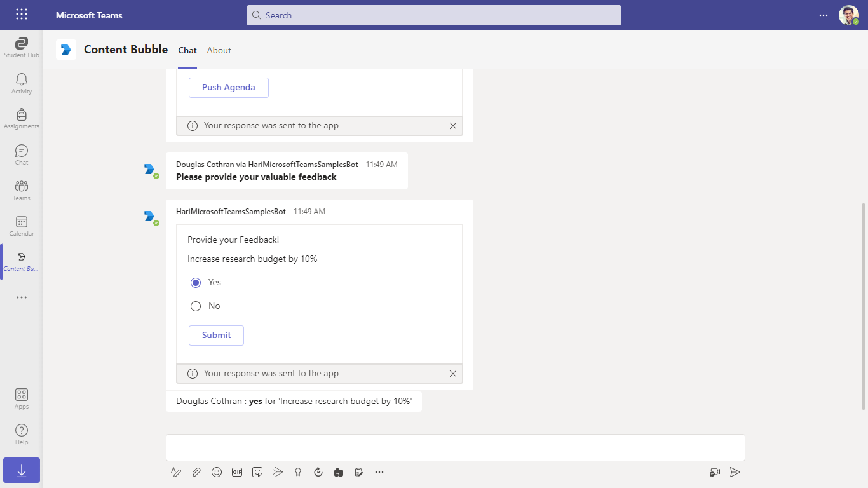868x488 pixels.
Task: Switch to the About tab
Action: [x=219, y=50]
